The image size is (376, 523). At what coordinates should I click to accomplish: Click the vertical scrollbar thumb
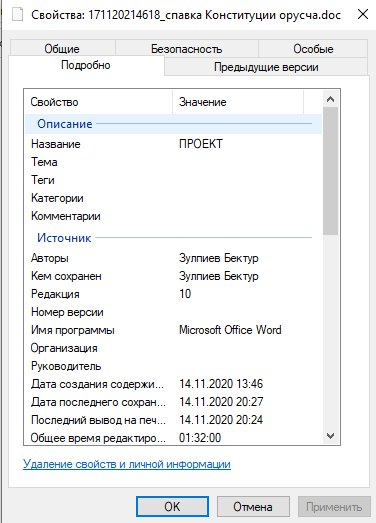[331, 171]
